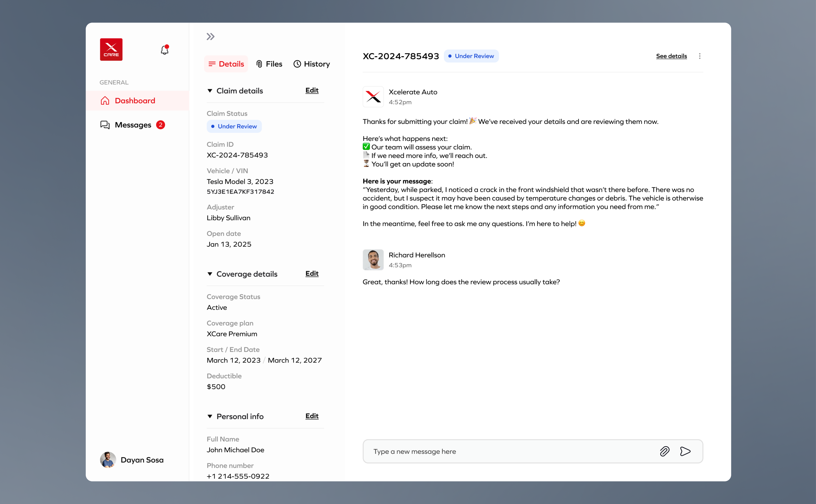This screenshot has height=504, width=816.
Task: Click the text 'Here is your message'
Action: click(x=397, y=181)
